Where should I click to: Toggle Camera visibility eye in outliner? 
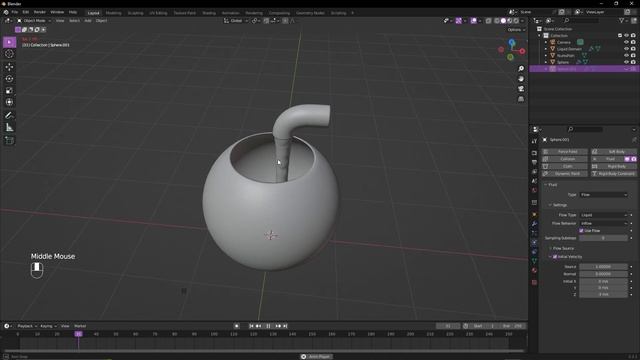coord(626,42)
